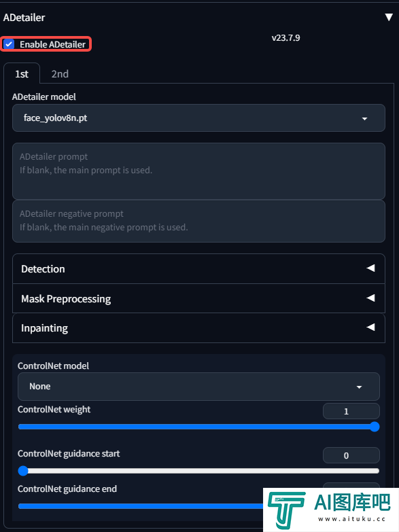This screenshot has width=399, height=532.
Task: Uncheck the Enable ADetailer checkbox
Action: pyautogui.click(x=9, y=44)
